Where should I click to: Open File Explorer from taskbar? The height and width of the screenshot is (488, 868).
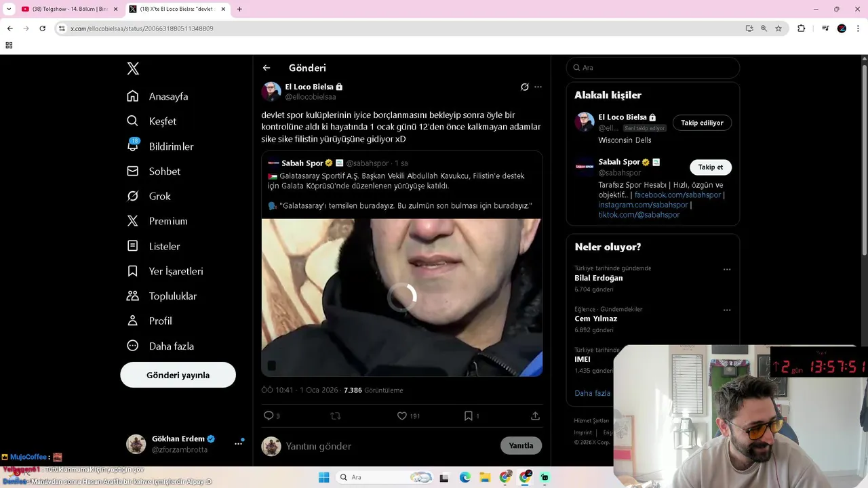pos(485,477)
